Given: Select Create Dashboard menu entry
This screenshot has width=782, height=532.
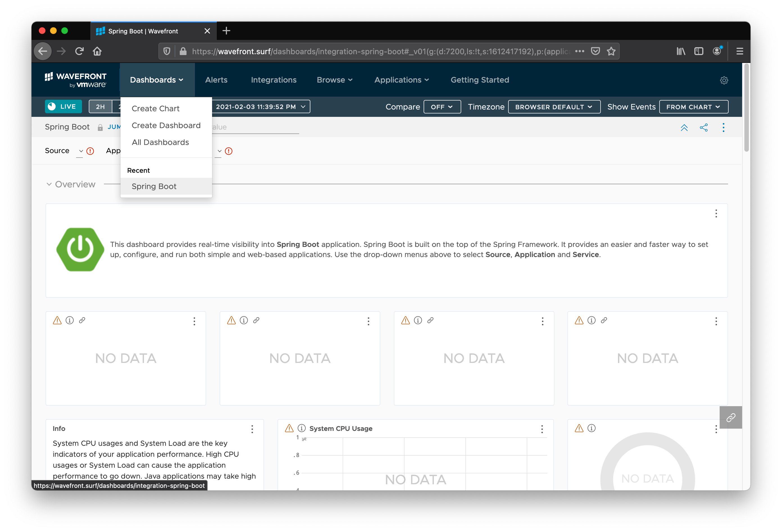Looking at the screenshot, I should [166, 126].
